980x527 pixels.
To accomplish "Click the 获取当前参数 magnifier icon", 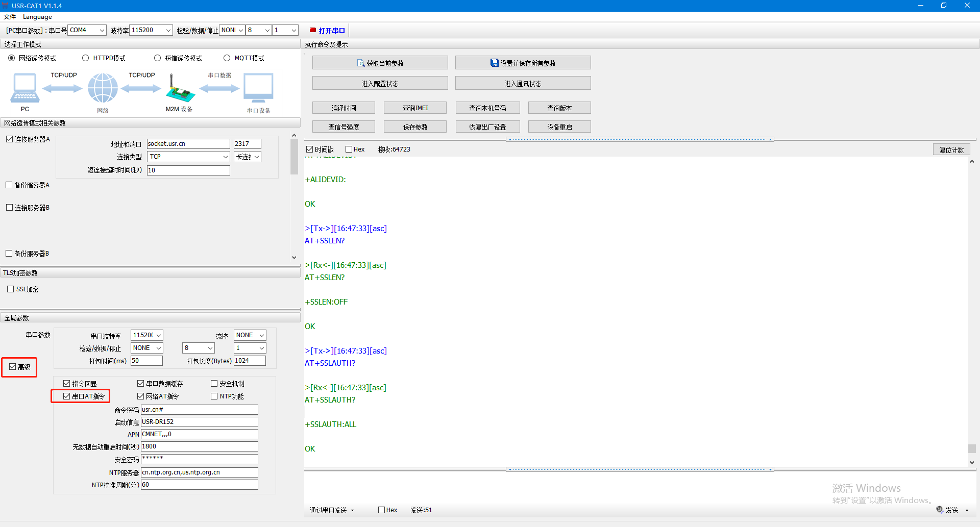I will tap(361, 63).
